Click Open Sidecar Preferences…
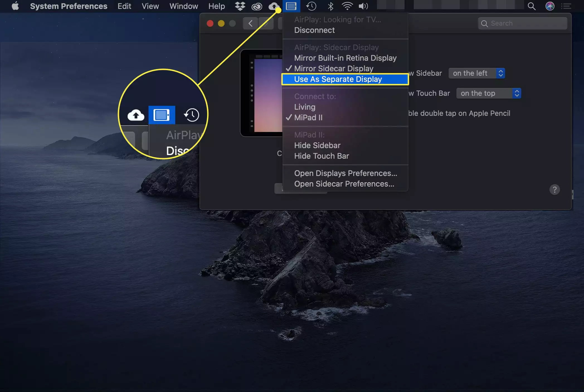The width and height of the screenshot is (584, 392). tap(344, 184)
